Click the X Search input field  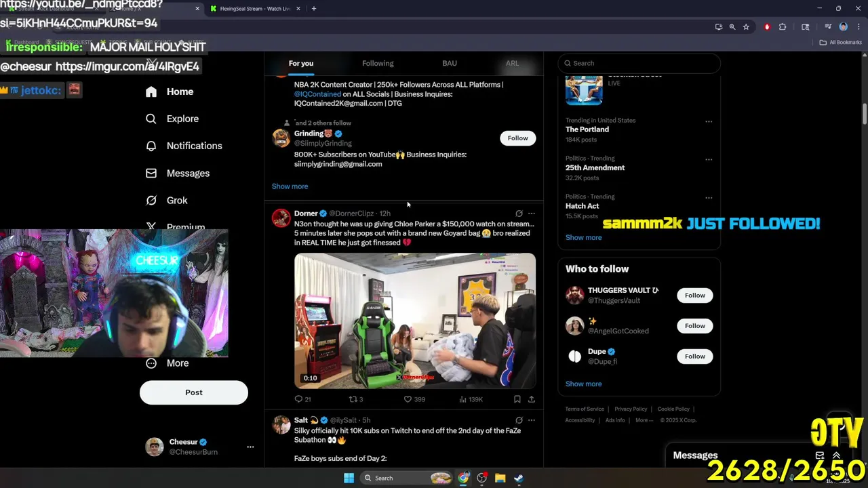[x=639, y=63]
